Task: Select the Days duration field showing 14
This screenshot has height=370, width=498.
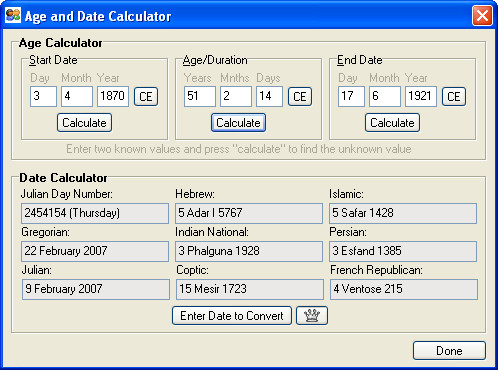Action: (269, 96)
